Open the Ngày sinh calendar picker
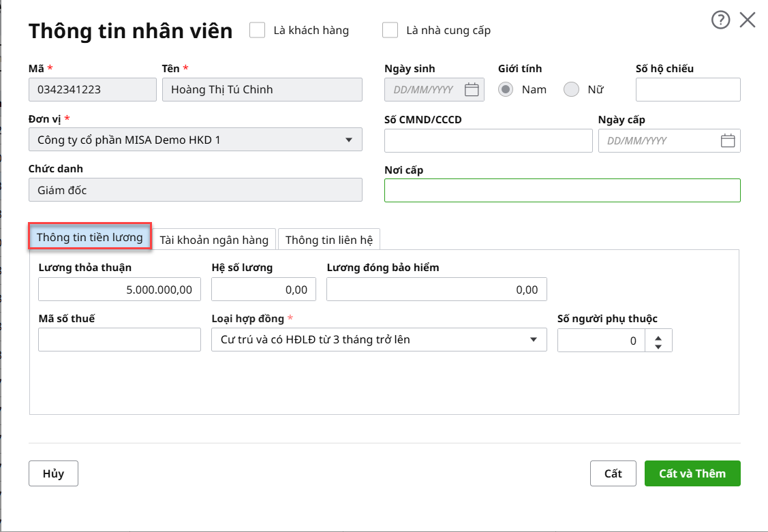The image size is (768, 532). pyautogui.click(x=472, y=90)
